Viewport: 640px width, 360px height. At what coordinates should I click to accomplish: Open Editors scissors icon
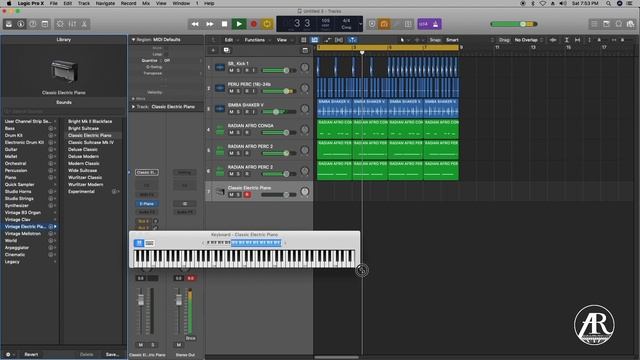pos(84,24)
